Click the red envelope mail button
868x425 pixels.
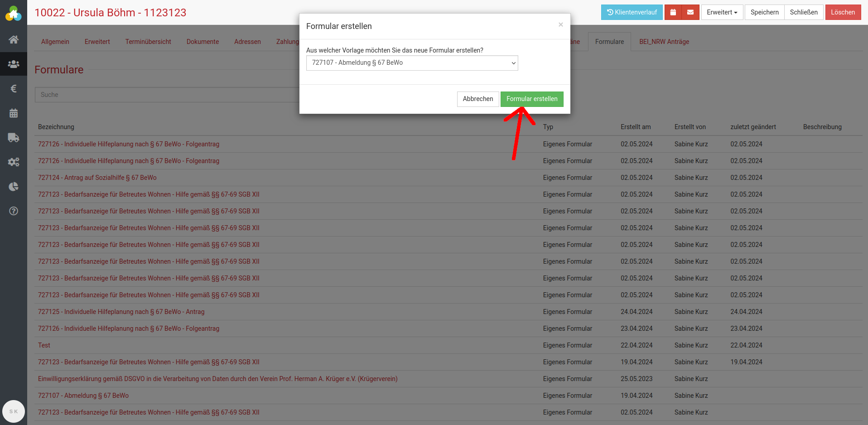(x=690, y=12)
